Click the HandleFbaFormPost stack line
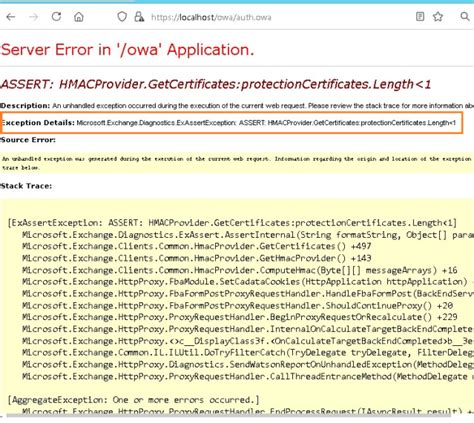 click(x=248, y=294)
